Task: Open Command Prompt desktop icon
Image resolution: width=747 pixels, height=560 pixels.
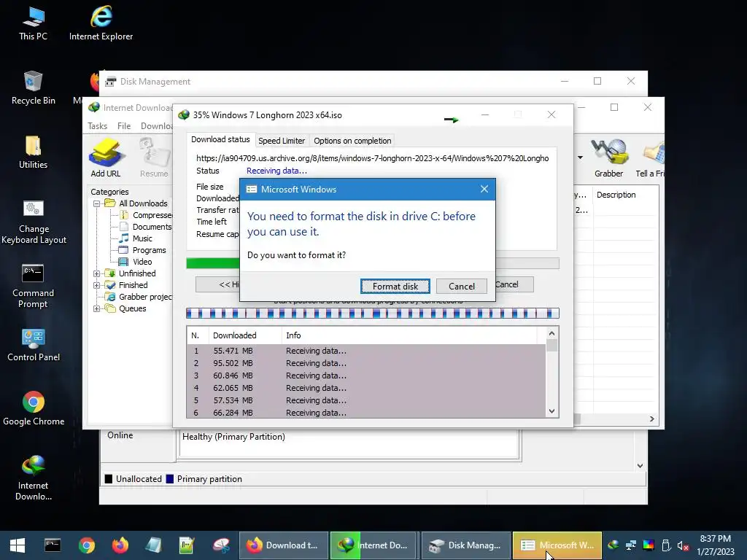Action: click(33, 286)
